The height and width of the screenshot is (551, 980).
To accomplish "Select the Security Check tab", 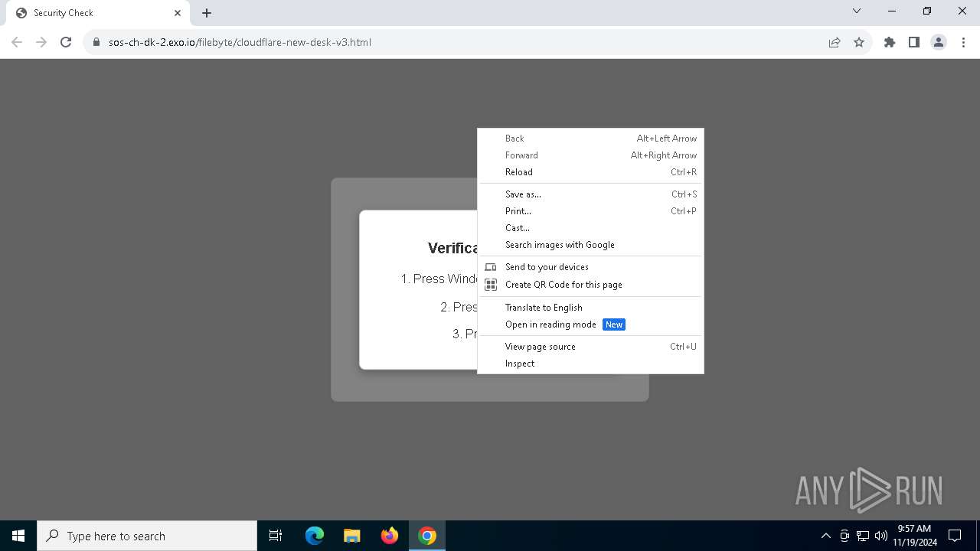I will [98, 13].
